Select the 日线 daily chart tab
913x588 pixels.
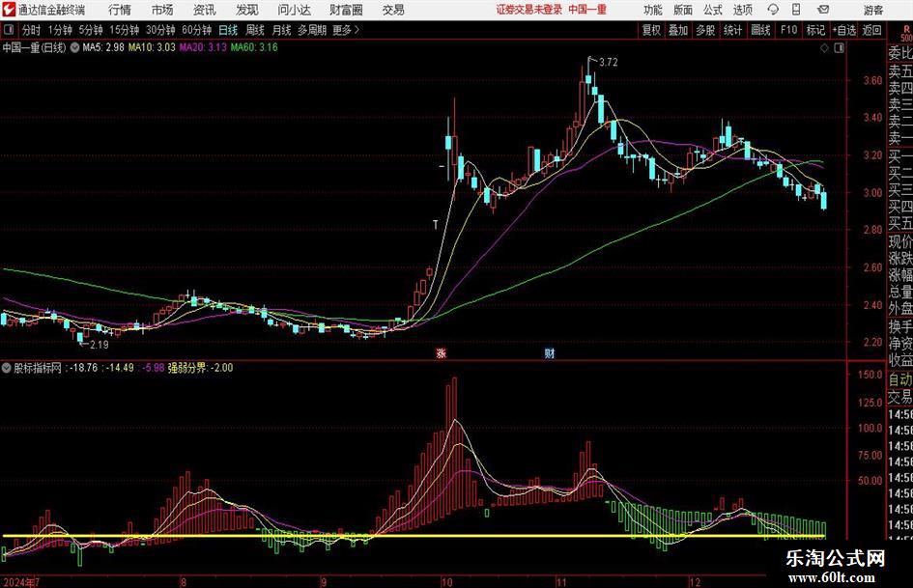228,30
